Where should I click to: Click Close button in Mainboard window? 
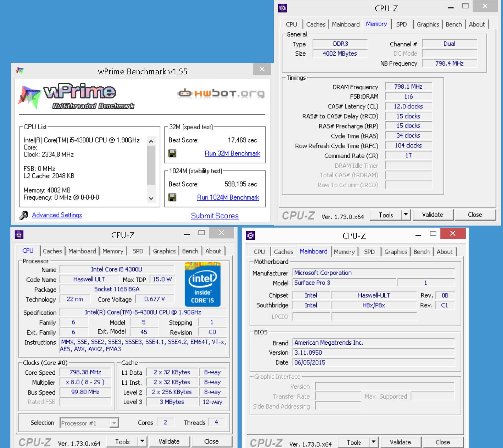[443, 442]
